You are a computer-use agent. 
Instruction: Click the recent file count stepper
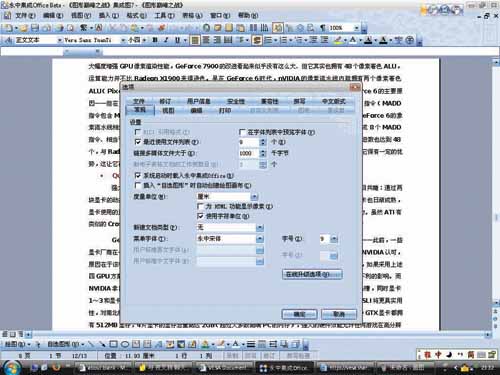click(263, 142)
